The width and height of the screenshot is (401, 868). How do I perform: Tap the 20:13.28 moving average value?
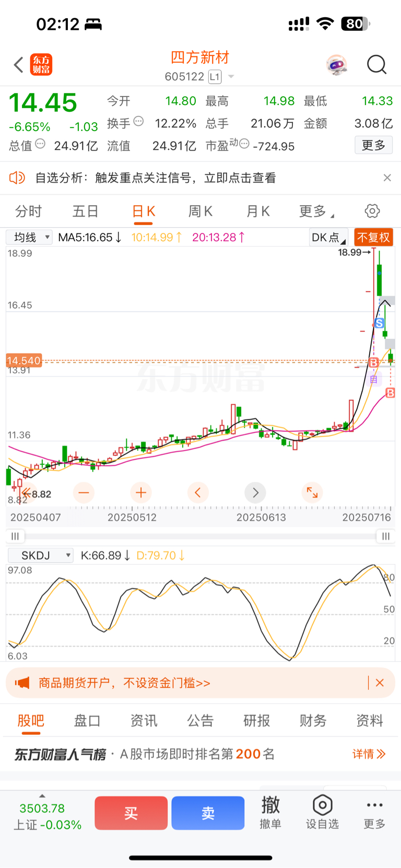click(x=219, y=237)
